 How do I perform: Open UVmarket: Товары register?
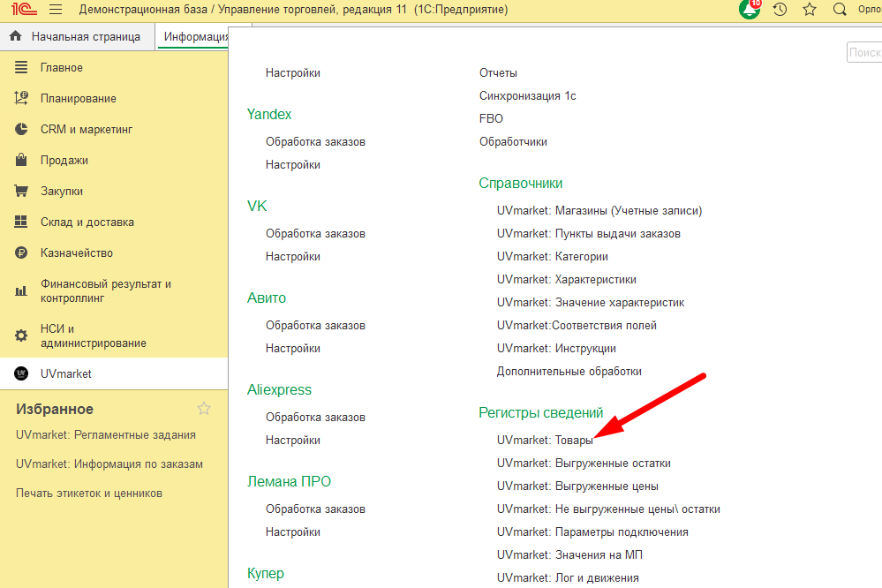pos(545,440)
